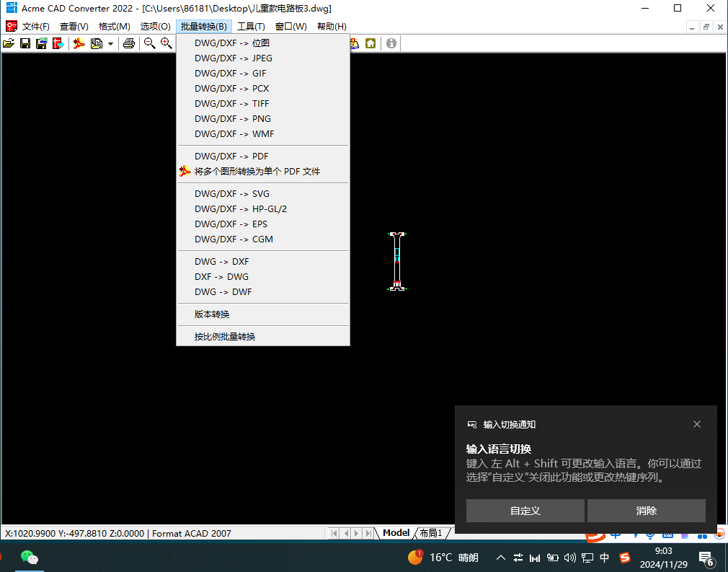Click the coordinates readout in status bar
728x572 pixels.
[x=74, y=534]
